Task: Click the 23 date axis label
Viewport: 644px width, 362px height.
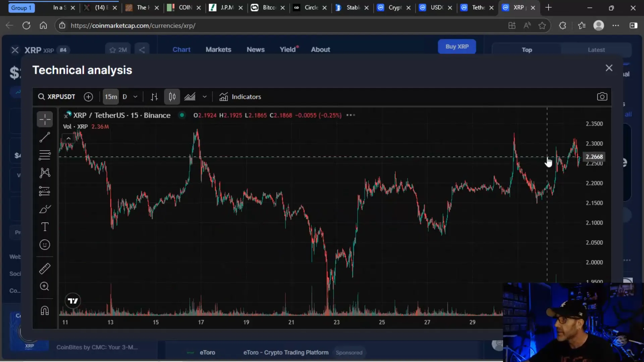Action: pyautogui.click(x=336, y=322)
